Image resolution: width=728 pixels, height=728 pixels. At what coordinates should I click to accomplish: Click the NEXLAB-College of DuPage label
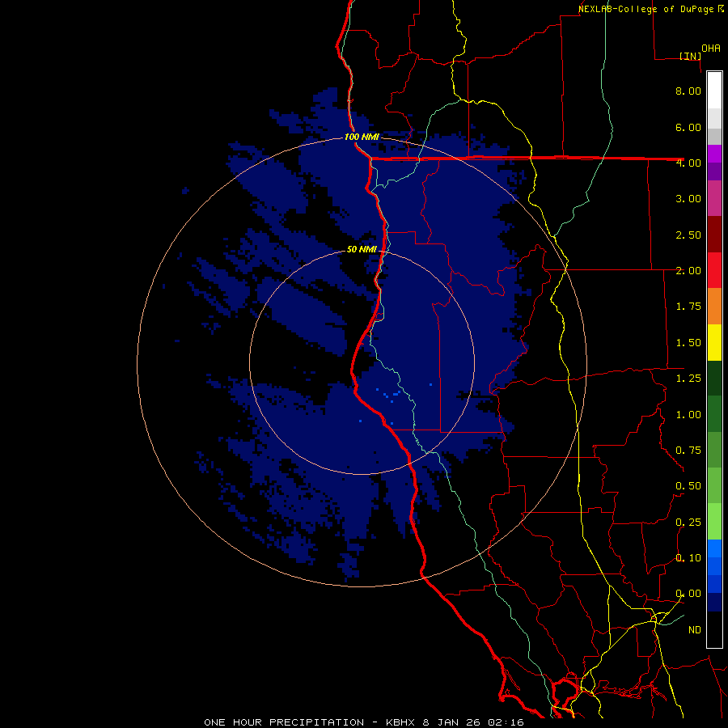point(645,9)
